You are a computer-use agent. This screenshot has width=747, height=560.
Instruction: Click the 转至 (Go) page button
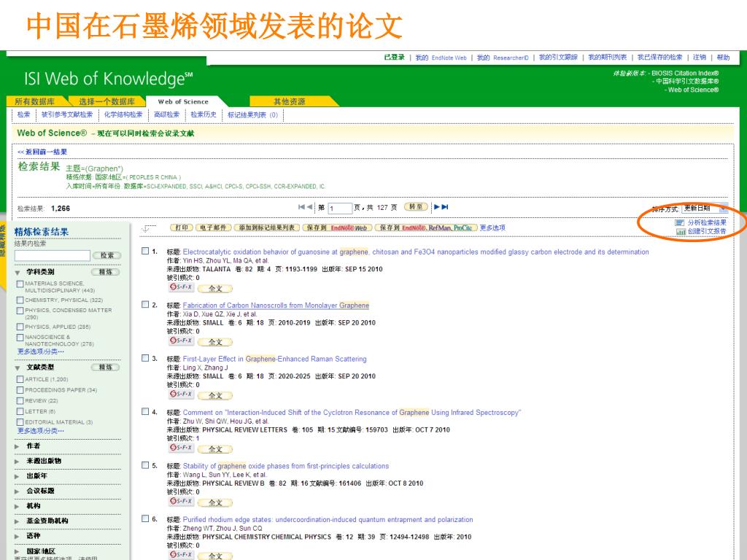[416, 206]
